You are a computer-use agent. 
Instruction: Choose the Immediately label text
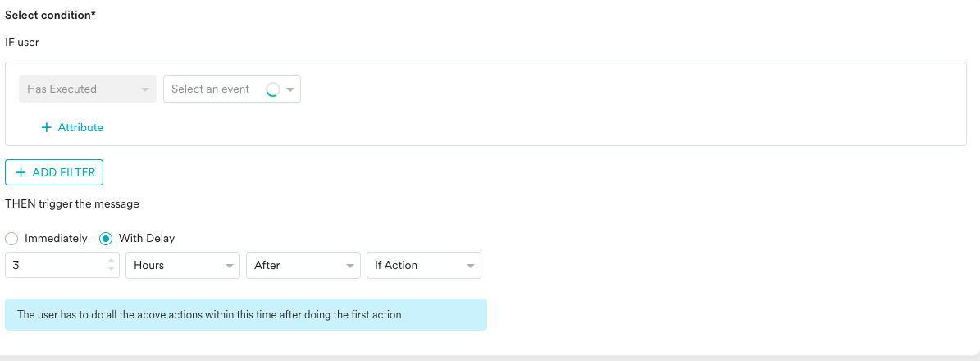click(56, 239)
